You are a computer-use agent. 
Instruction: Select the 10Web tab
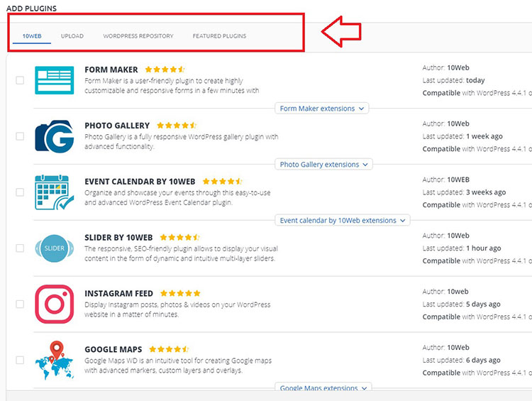pos(32,36)
